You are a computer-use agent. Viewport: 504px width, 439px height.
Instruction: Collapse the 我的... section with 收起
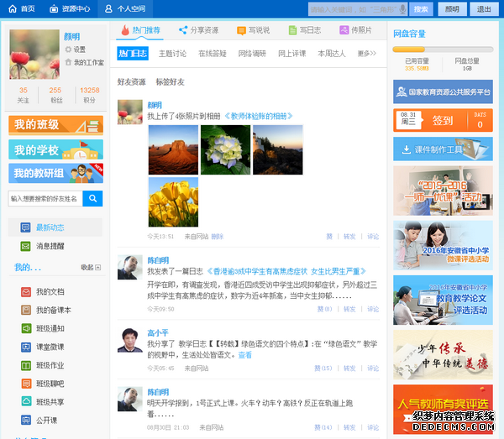coord(91,268)
